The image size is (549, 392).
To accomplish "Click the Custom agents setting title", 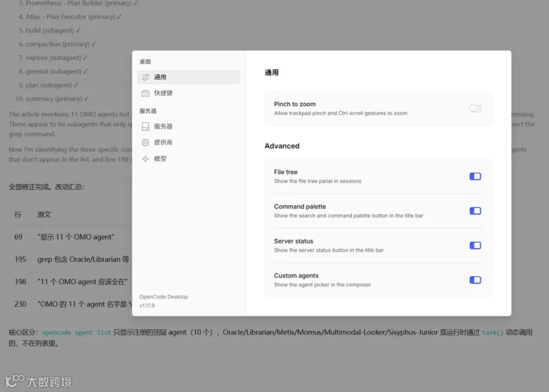I will [x=296, y=276].
